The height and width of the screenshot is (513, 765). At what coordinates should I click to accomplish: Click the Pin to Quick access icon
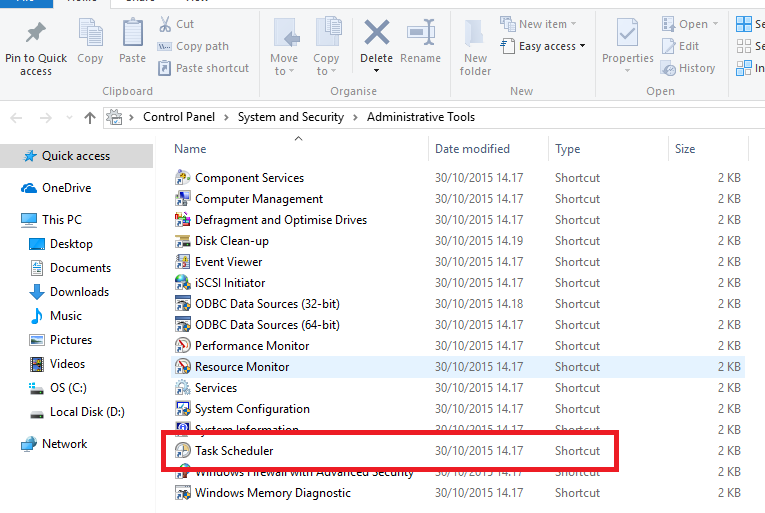[x=36, y=33]
